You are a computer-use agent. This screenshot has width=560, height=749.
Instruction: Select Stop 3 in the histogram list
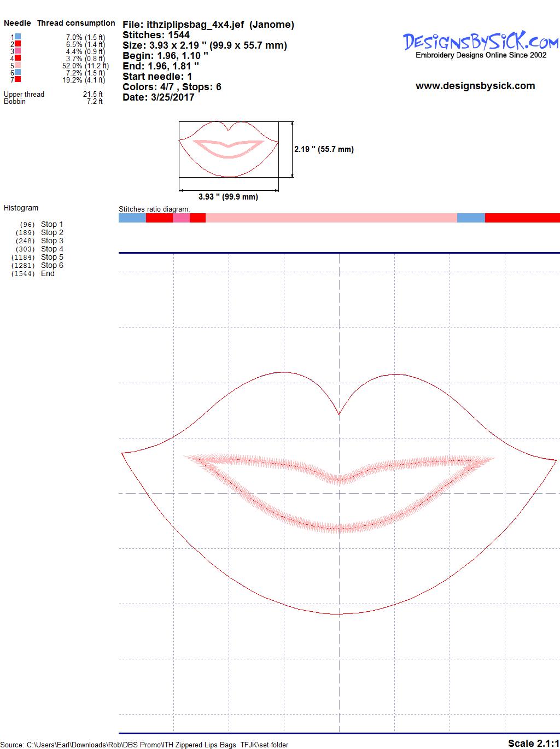(52, 241)
